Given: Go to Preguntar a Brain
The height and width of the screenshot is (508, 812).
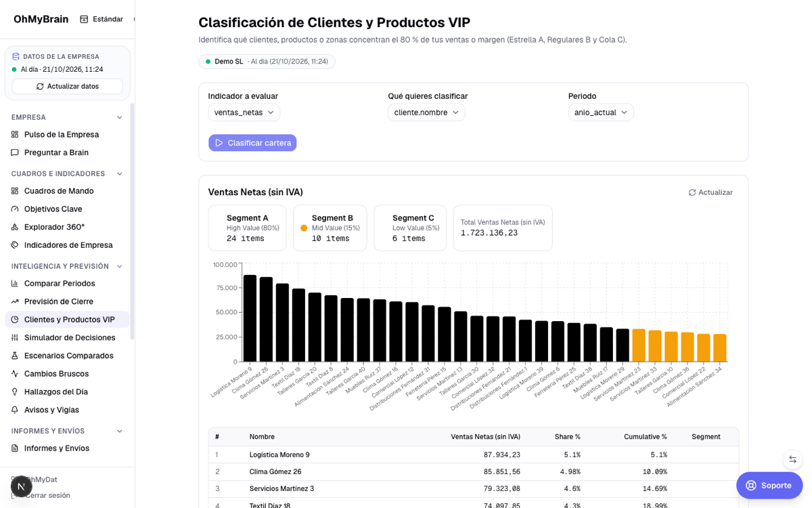Looking at the screenshot, I should point(67,153).
